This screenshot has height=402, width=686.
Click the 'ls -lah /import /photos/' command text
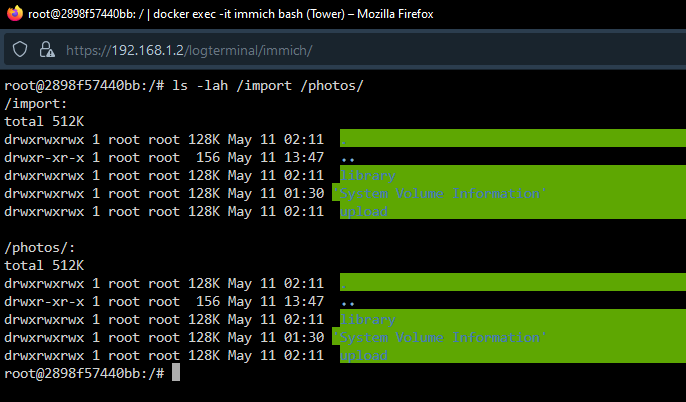click(268, 85)
